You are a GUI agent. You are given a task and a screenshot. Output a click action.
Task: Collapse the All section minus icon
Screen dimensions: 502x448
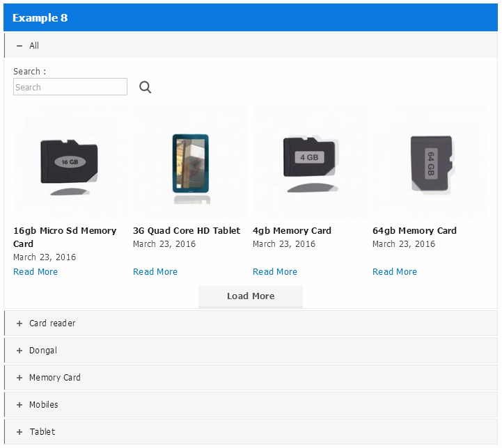19,46
